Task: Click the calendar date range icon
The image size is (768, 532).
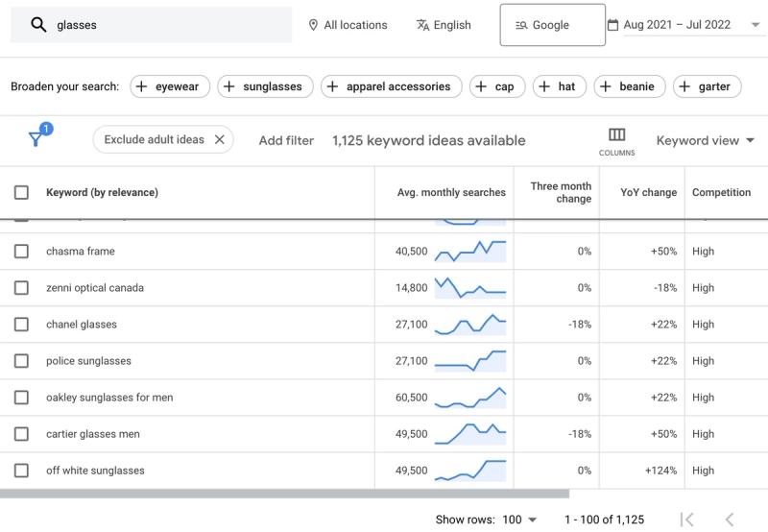Action: 612,25
